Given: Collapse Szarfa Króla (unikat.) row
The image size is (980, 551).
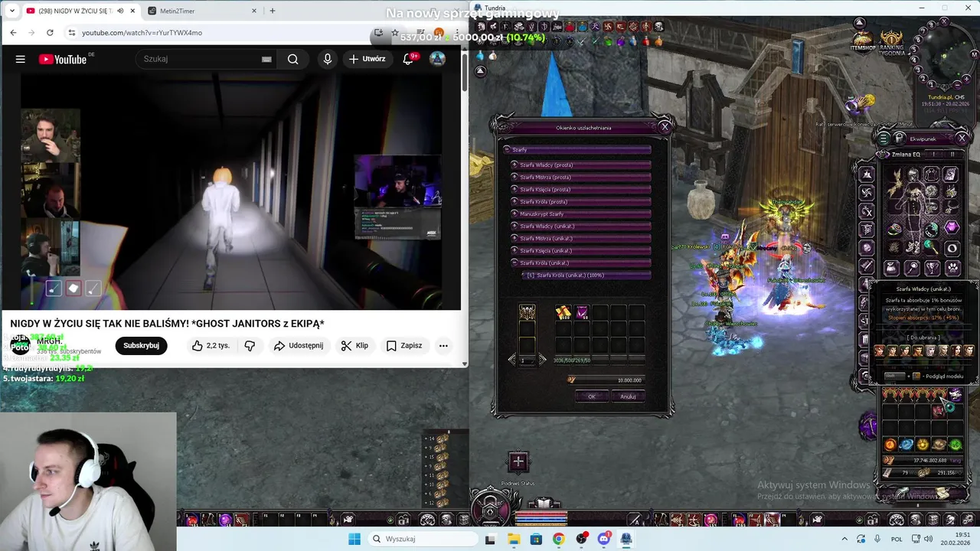Looking at the screenshot, I should pyautogui.click(x=514, y=263).
